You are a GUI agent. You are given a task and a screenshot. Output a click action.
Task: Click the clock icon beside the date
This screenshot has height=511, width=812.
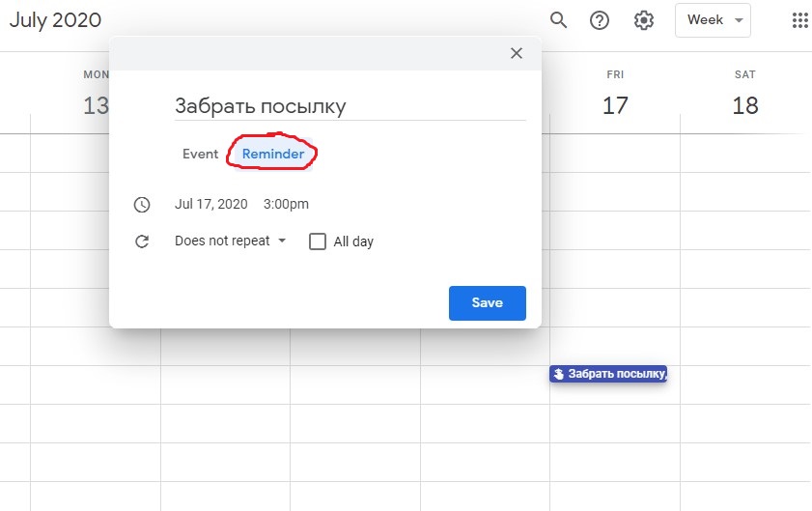[142, 204]
